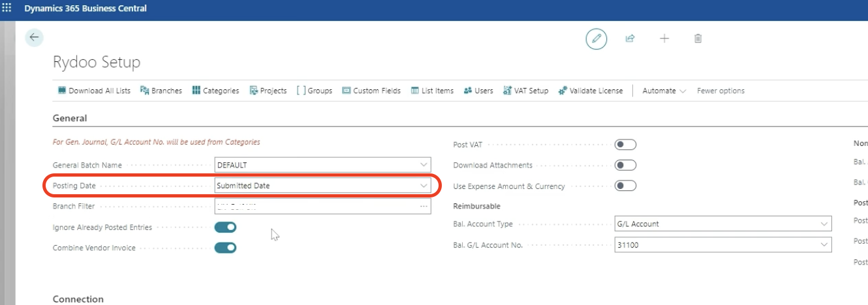Viewport: 868px width, 305px height.
Task: Enable the Download Attachments switch
Action: coord(625,166)
